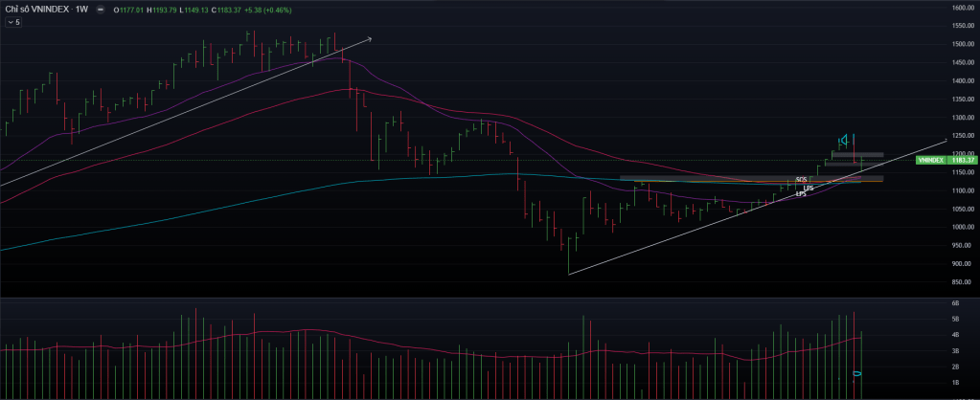Expand the collapsed indicators legend showing 5

[13, 21]
